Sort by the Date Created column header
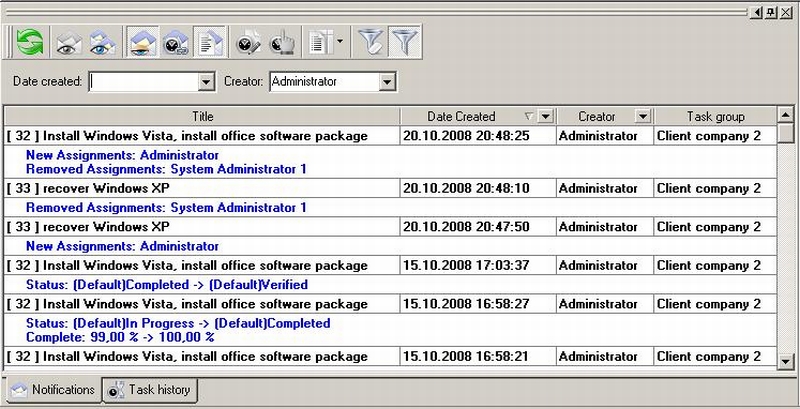This screenshot has height=409, width=800. point(461,116)
